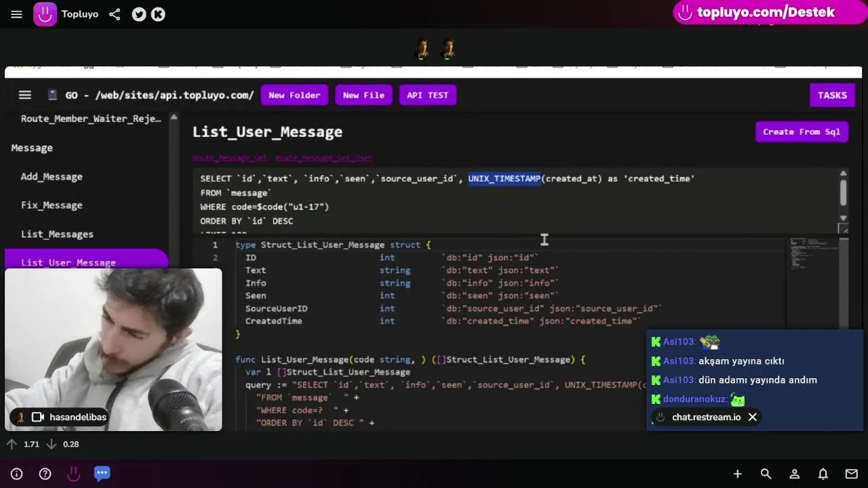This screenshot has width=868, height=488.
Task: Open List_Messages in sidebar
Action: tap(57, 235)
